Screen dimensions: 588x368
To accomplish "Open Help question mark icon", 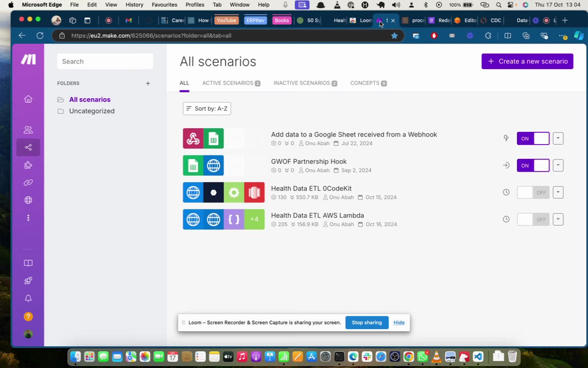I will [28, 316].
